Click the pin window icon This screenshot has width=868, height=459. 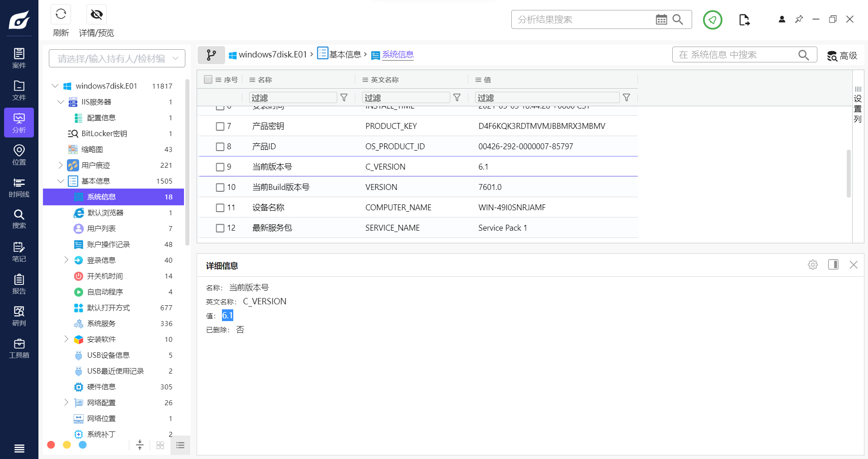click(799, 19)
